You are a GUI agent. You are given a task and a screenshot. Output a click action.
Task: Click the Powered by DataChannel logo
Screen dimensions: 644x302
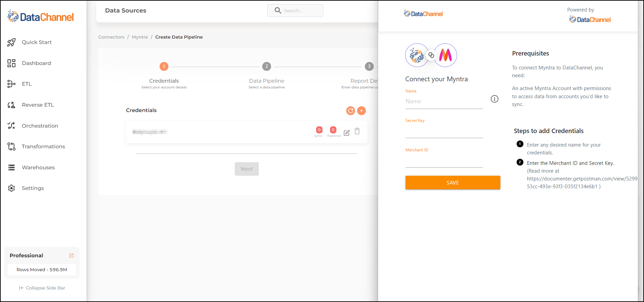(x=590, y=20)
